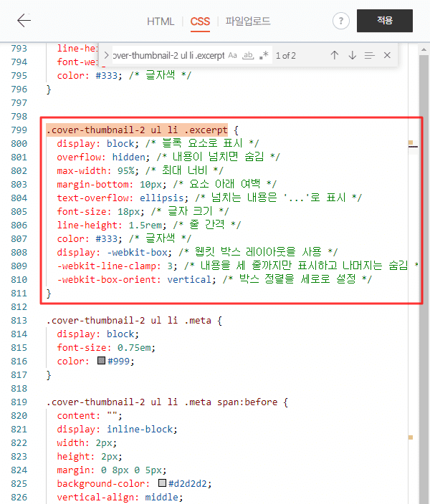
Task: Go back using the left arrow icon
Action: (x=24, y=21)
